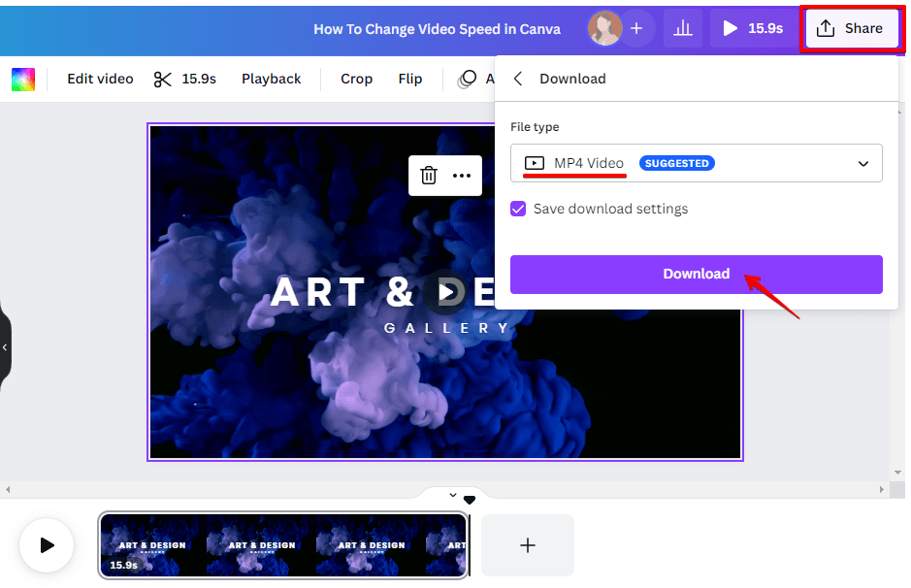Expand the collapsed left side panel arrow

point(6,346)
